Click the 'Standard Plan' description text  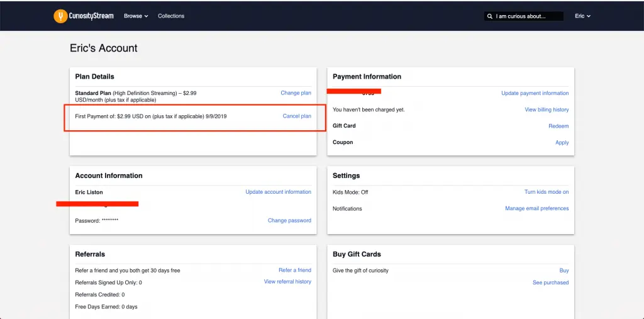[136, 97]
